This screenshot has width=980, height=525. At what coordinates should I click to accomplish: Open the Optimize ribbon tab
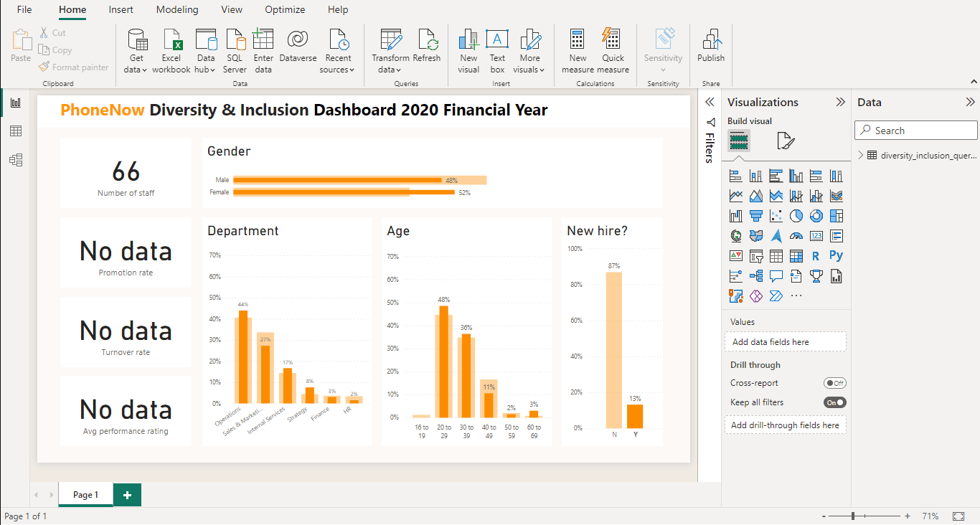click(285, 9)
